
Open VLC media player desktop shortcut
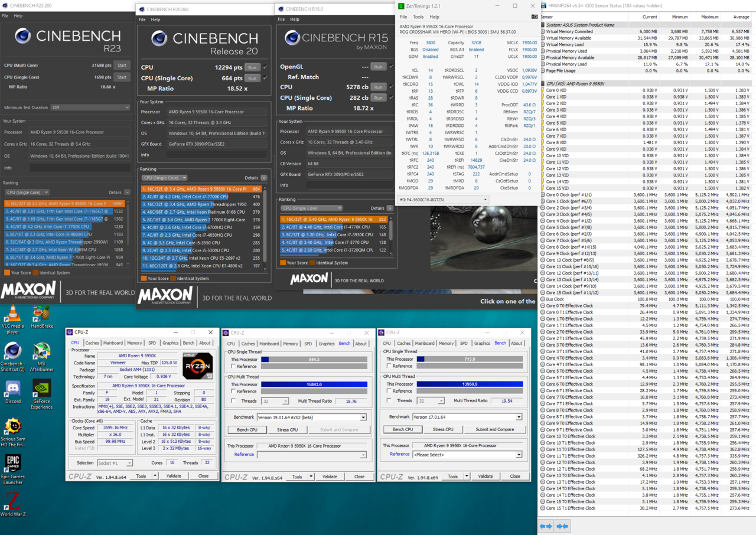tap(12, 319)
